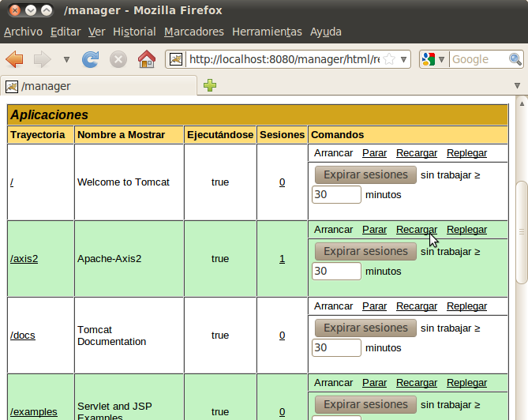Click Parar for Servlet and JSP Examples
528x420 pixels.
pos(374,383)
